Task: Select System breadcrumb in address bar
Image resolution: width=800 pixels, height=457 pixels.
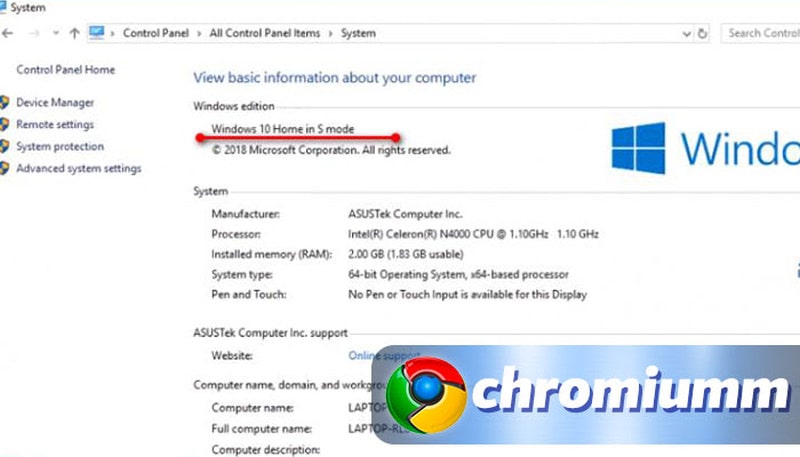Action: (358, 33)
